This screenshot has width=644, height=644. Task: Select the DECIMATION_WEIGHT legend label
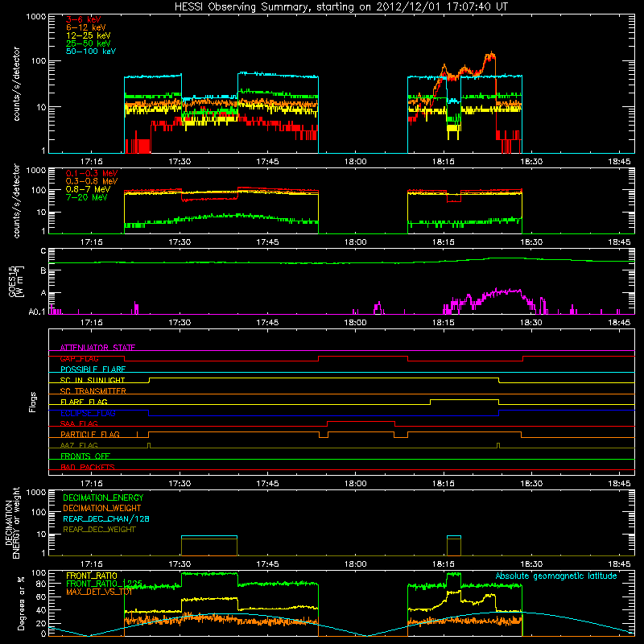pyautogui.click(x=102, y=508)
